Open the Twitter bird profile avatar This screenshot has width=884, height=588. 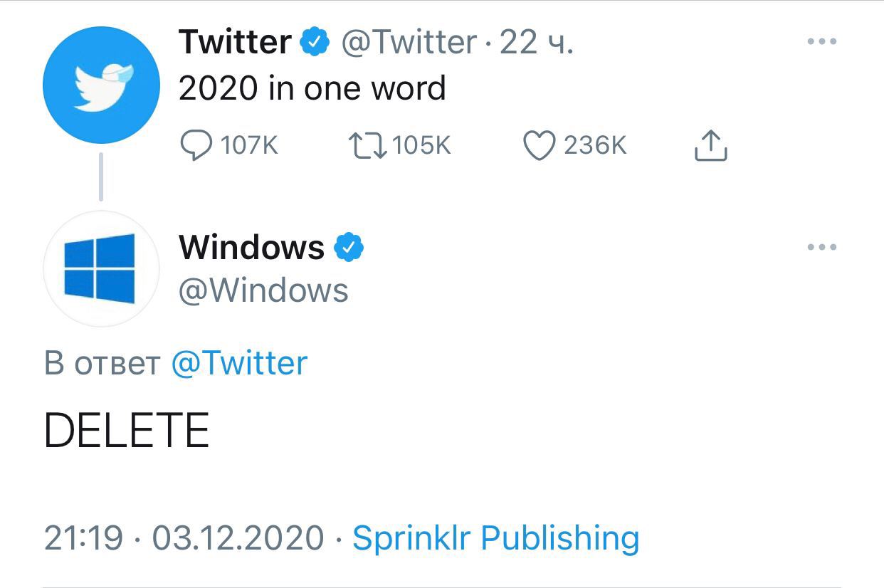click(101, 85)
